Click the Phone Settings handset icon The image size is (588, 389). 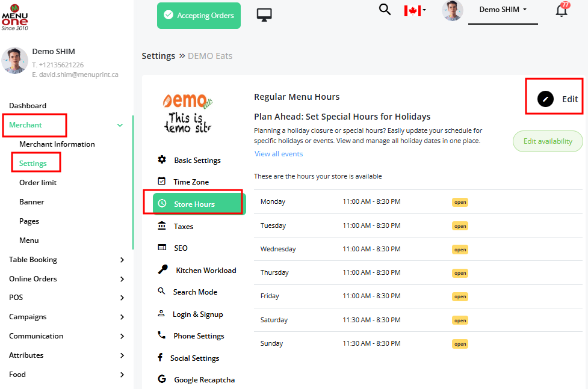161,335
